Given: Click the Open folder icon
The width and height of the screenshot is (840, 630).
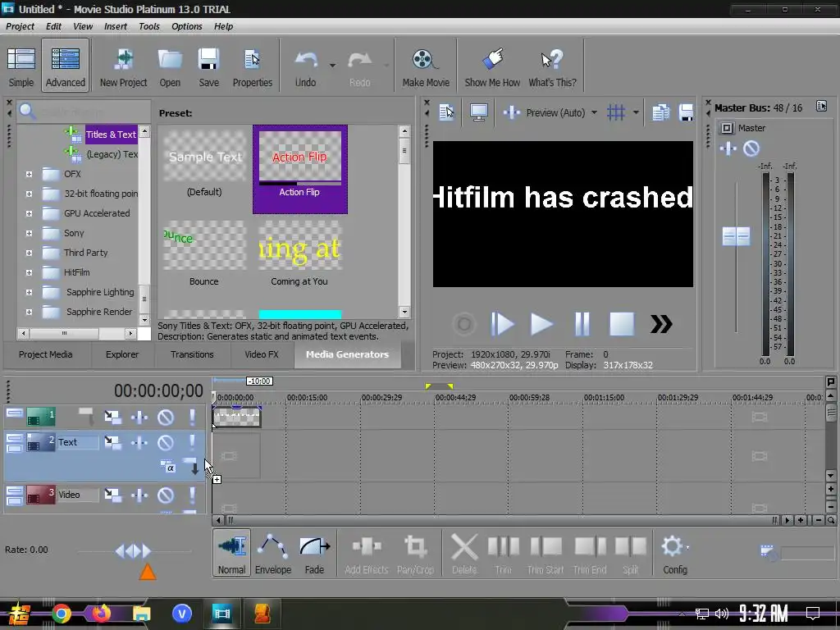Looking at the screenshot, I should click(x=170, y=60).
